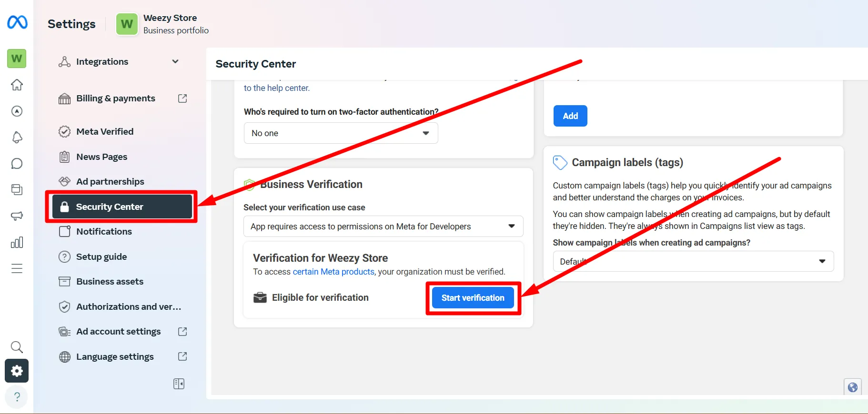This screenshot has width=868, height=414.
Task: Go to Business assets
Action: [110, 282]
